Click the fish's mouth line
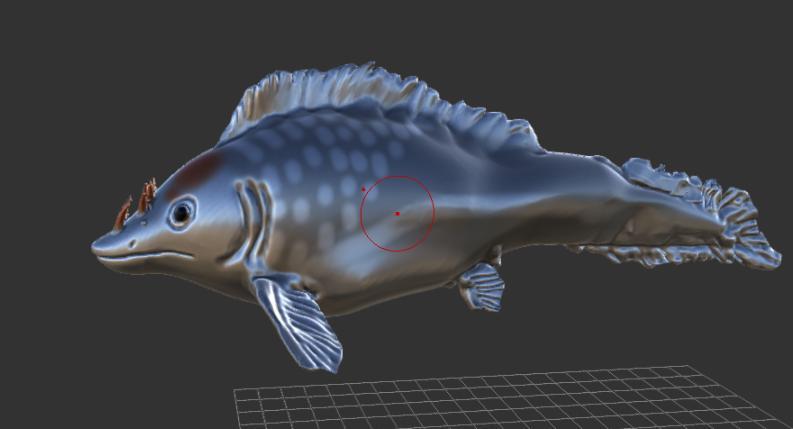The image size is (793, 429). [145, 255]
